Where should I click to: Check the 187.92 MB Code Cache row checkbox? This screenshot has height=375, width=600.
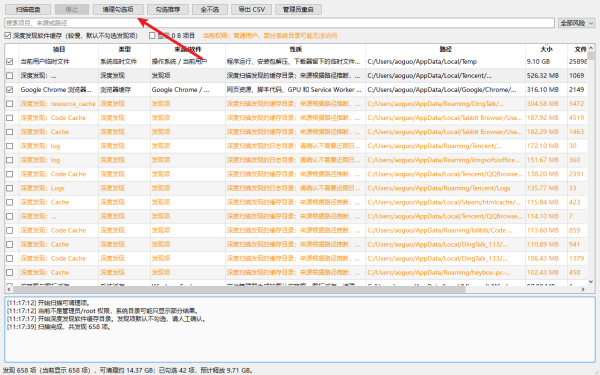point(10,118)
